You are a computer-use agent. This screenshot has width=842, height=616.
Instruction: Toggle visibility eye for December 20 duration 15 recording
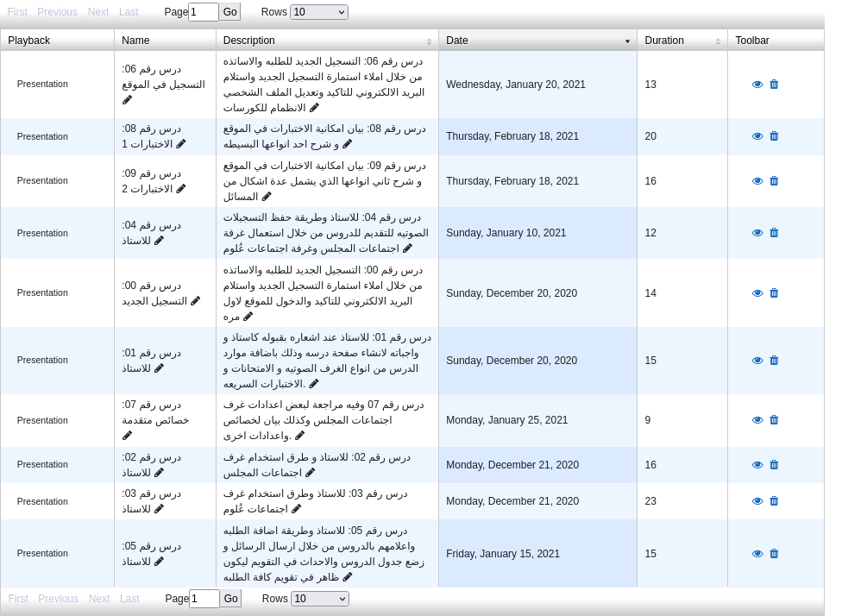coord(757,361)
